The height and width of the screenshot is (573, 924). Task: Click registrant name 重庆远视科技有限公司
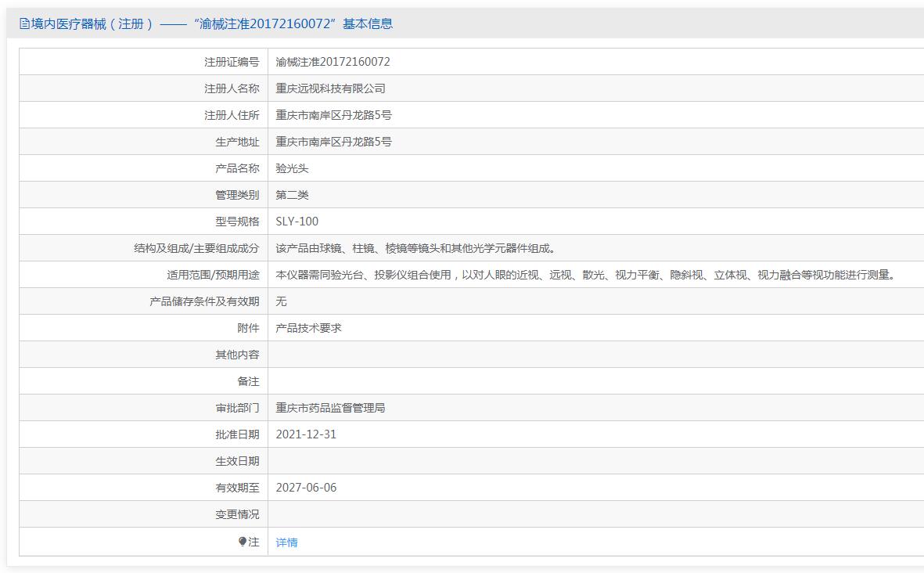pos(330,88)
